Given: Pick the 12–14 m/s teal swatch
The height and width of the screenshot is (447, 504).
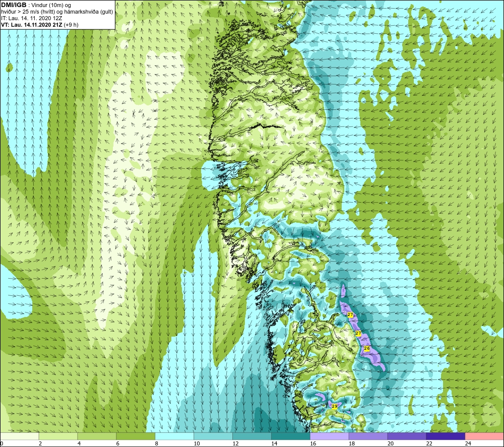Looking at the screenshot, I should pos(251,436).
